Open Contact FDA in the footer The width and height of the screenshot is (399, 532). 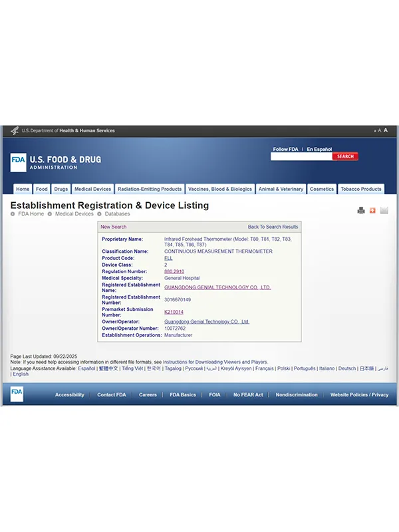(x=111, y=395)
